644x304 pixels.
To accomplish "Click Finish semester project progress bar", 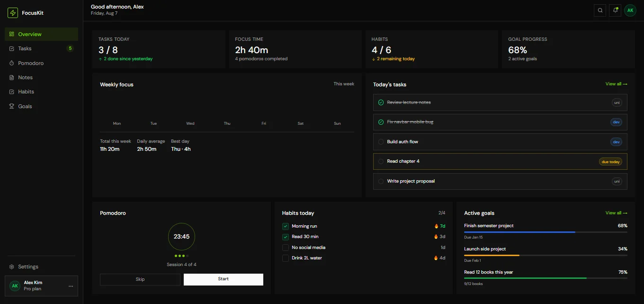I will coord(546,232).
